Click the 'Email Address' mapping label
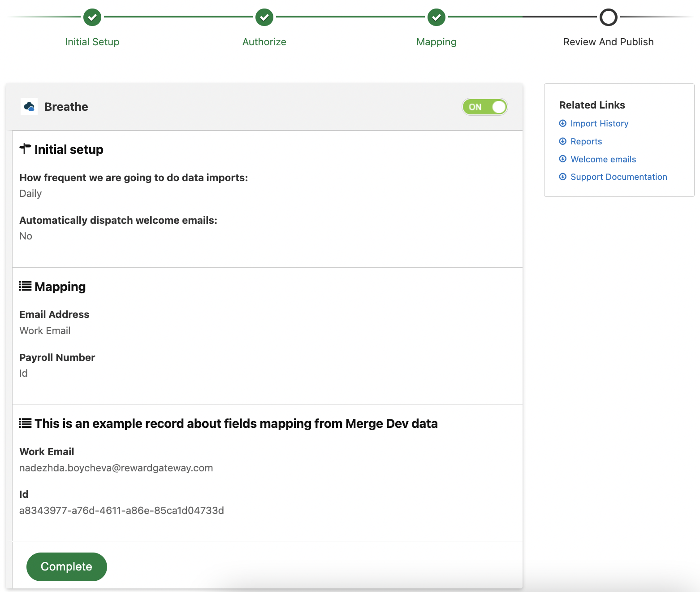The image size is (700, 592). click(54, 314)
